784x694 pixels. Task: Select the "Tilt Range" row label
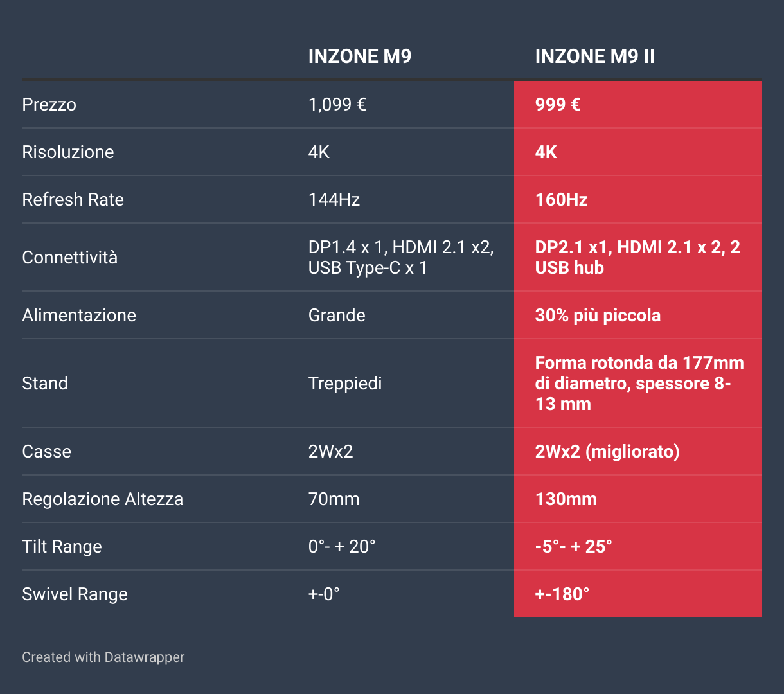62,546
